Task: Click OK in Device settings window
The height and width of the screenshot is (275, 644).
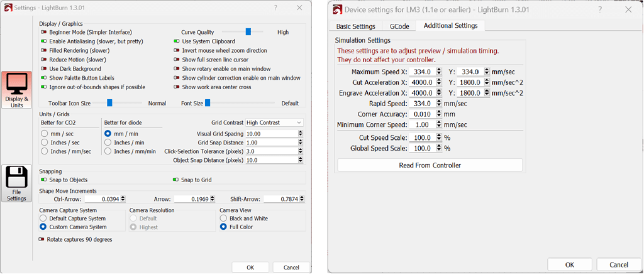Action: (x=570, y=265)
